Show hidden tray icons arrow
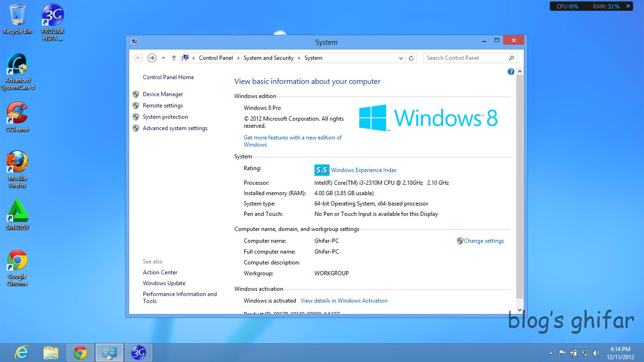This screenshot has height=362, width=644. tap(551, 353)
